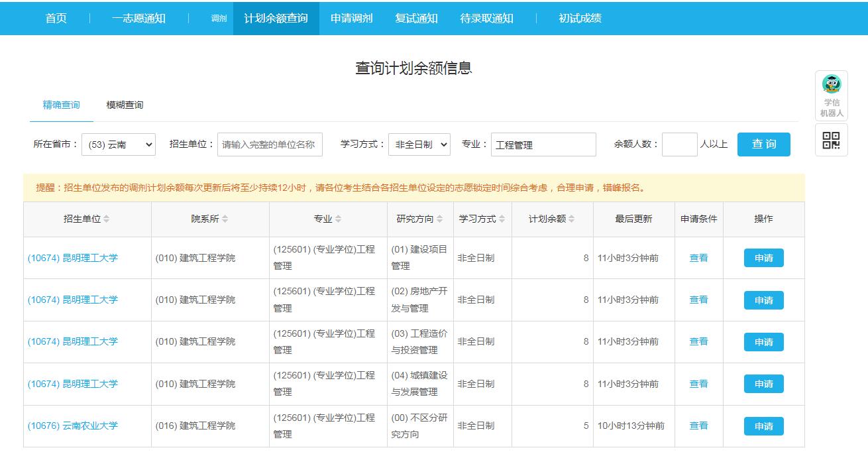Sort table by 招生单位 column arrows
The image size is (868, 460).
(x=107, y=219)
